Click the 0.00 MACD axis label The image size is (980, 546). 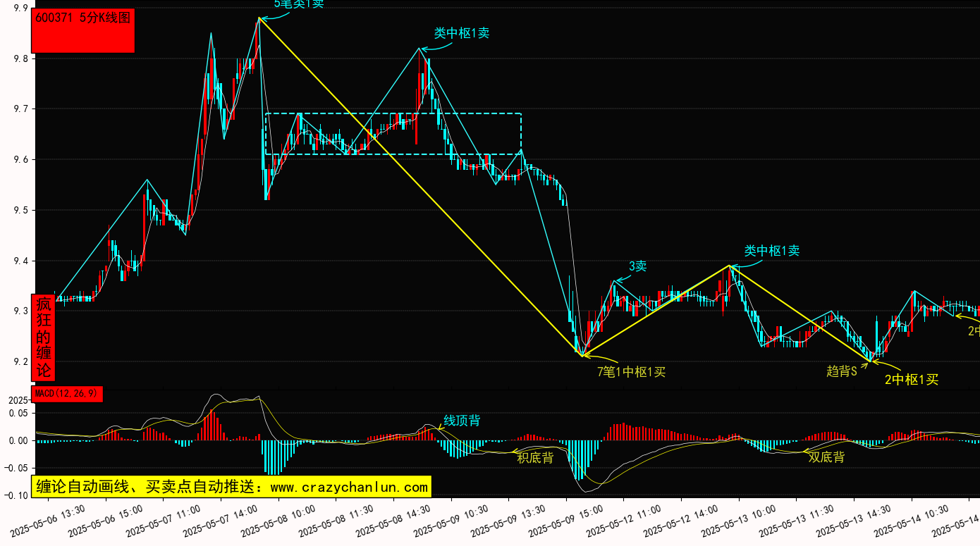(x=18, y=441)
